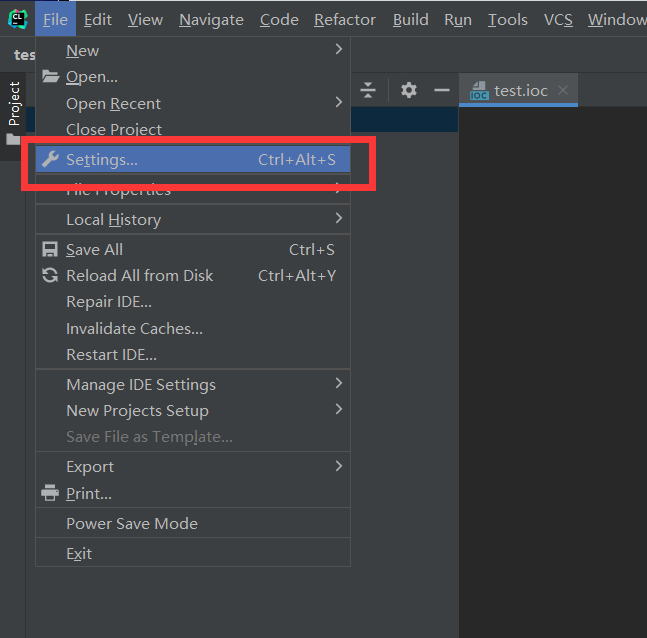Choose Open... from File menu

click(193, 77)
